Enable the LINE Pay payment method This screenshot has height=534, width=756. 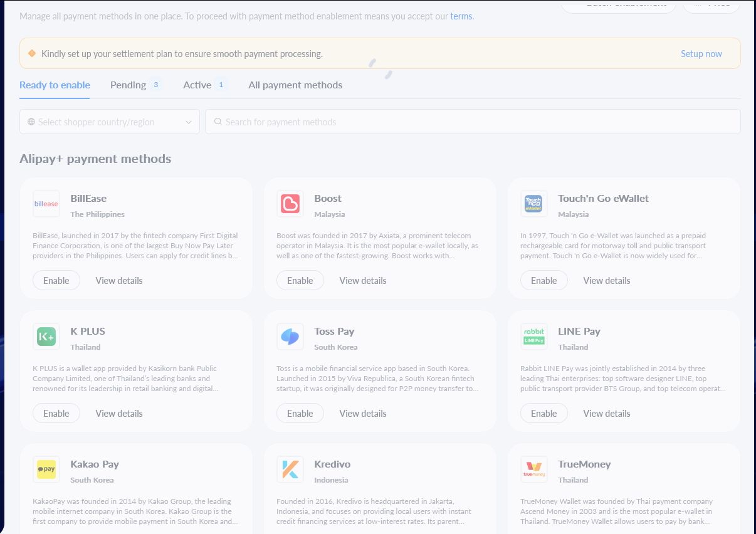[x=544, y=413]
